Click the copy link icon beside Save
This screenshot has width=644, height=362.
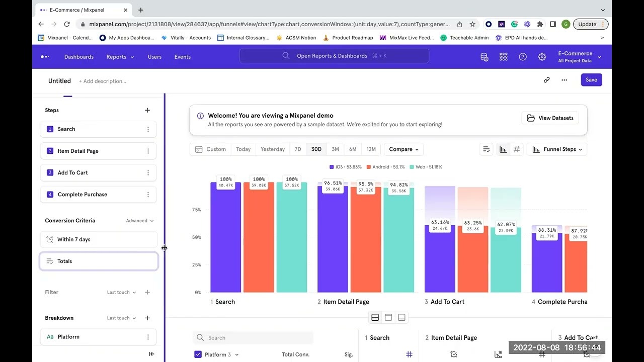pyautogui.click(x=546, y=80)
